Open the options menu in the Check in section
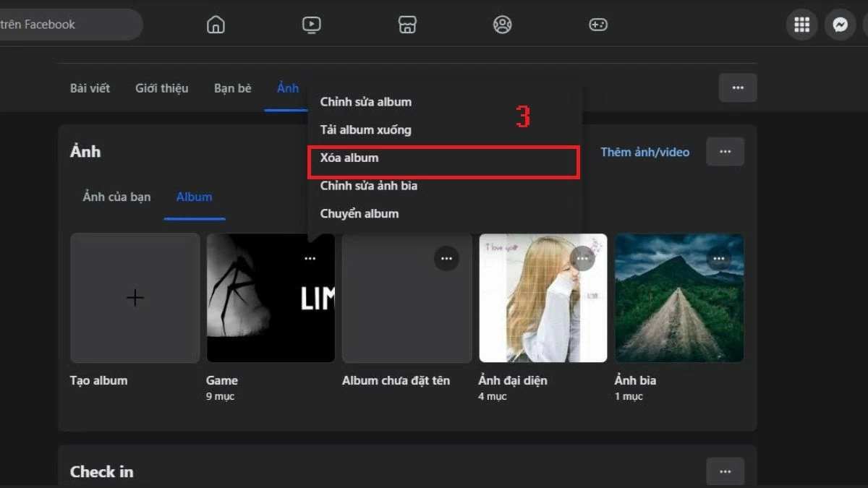 coord(725,471)
